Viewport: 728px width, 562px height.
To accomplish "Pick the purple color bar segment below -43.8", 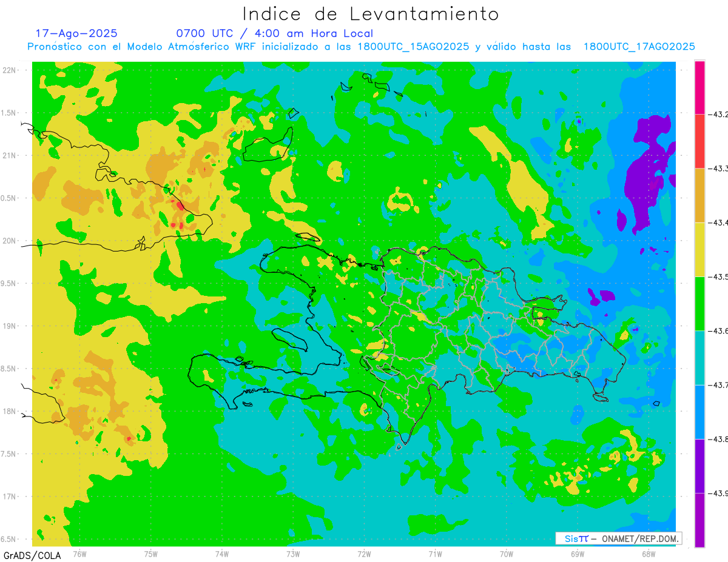I will pos(699,466).
